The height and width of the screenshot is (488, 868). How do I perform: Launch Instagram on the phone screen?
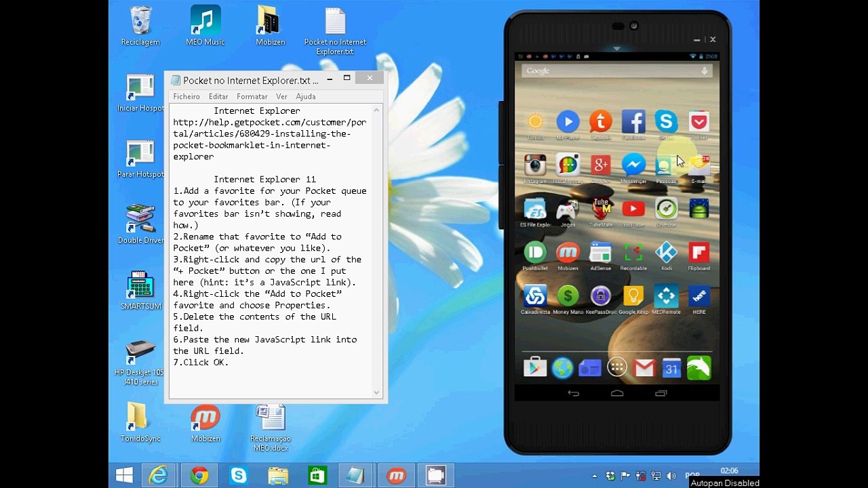point(535,165)
